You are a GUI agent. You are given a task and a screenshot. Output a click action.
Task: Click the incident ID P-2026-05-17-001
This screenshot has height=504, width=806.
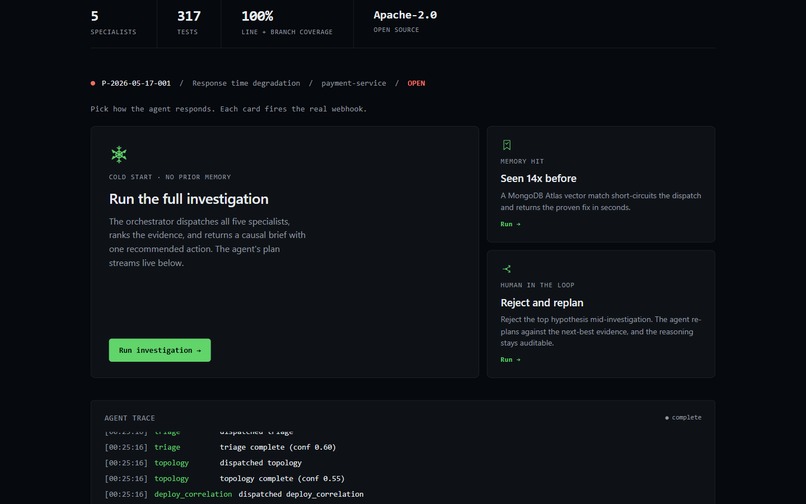[x=136, y=83]
